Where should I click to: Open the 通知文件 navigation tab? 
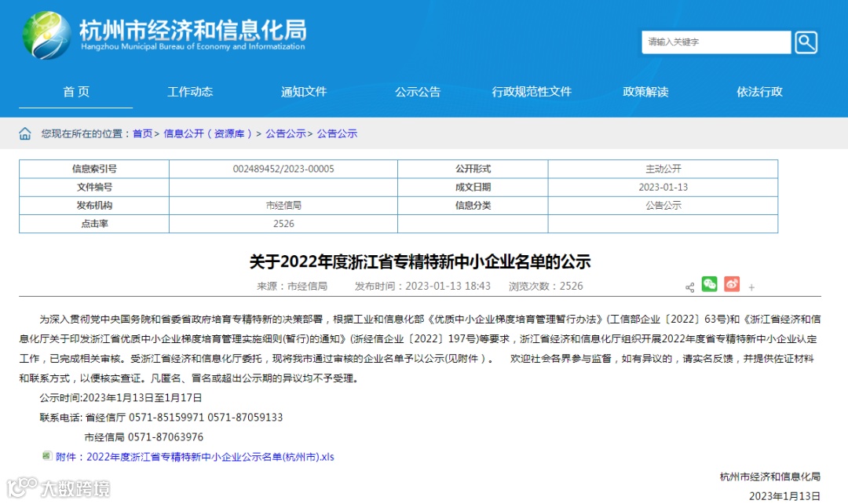coord(303,92)
